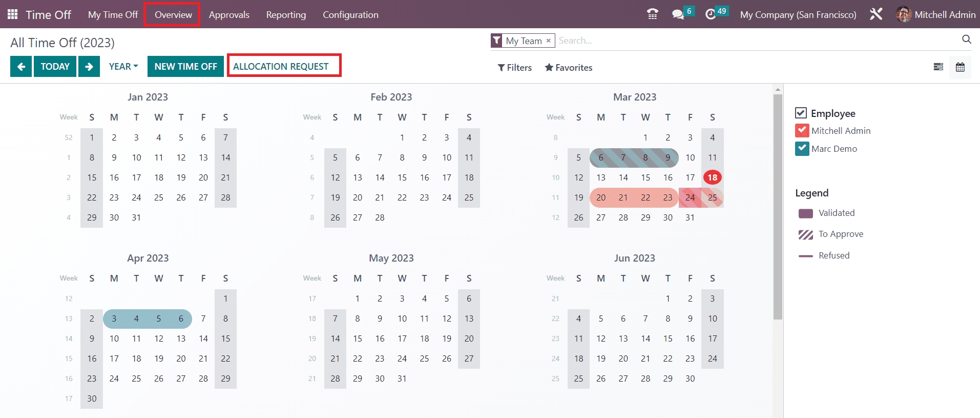Open the Reporting menu
Image resolution: width=980 pixels, height=418 pixels.
click(x=286, y=15)
